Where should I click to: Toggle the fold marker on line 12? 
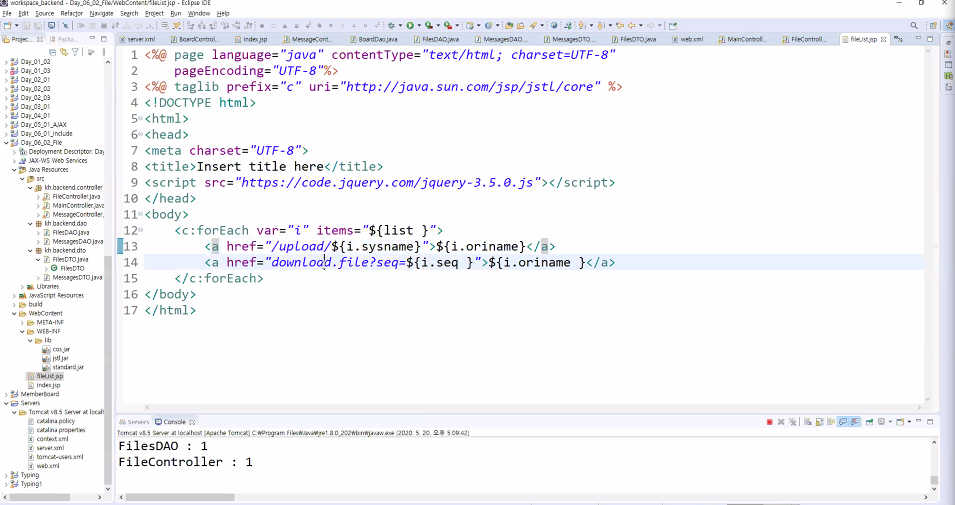[x=141, y=230]
